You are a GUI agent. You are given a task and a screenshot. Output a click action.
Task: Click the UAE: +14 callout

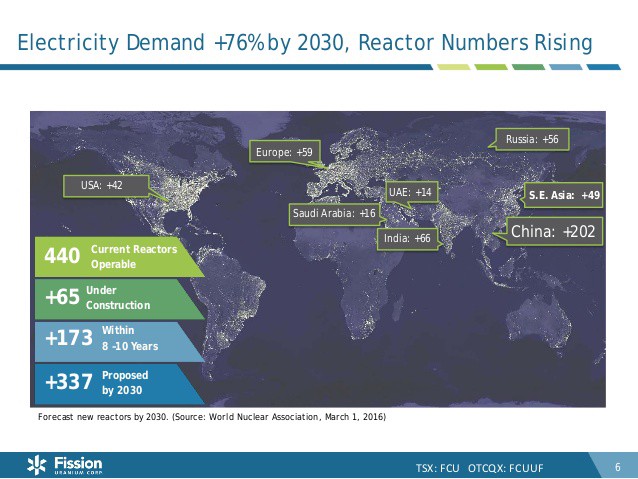(410, 191)
